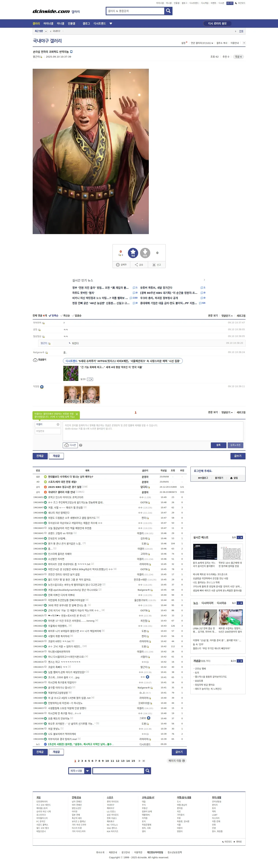Image resolution: width=278 pixels, height=868 pixels.
Task: Click the 비추 downvote button
Action: coord(145,253)
